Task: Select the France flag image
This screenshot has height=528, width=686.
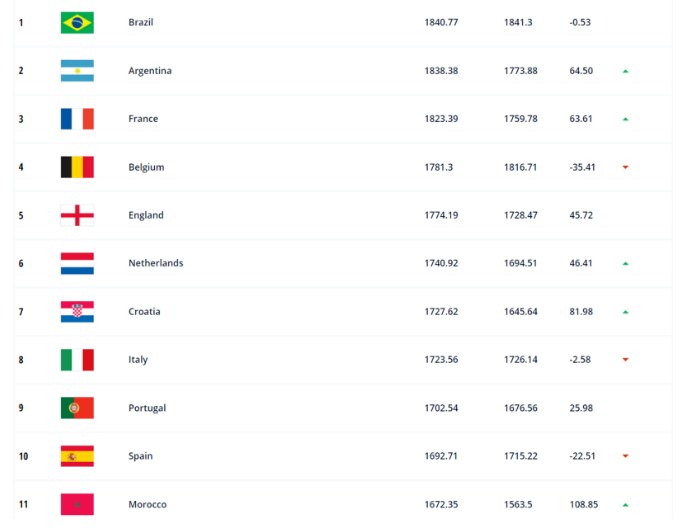Action: 77,119
